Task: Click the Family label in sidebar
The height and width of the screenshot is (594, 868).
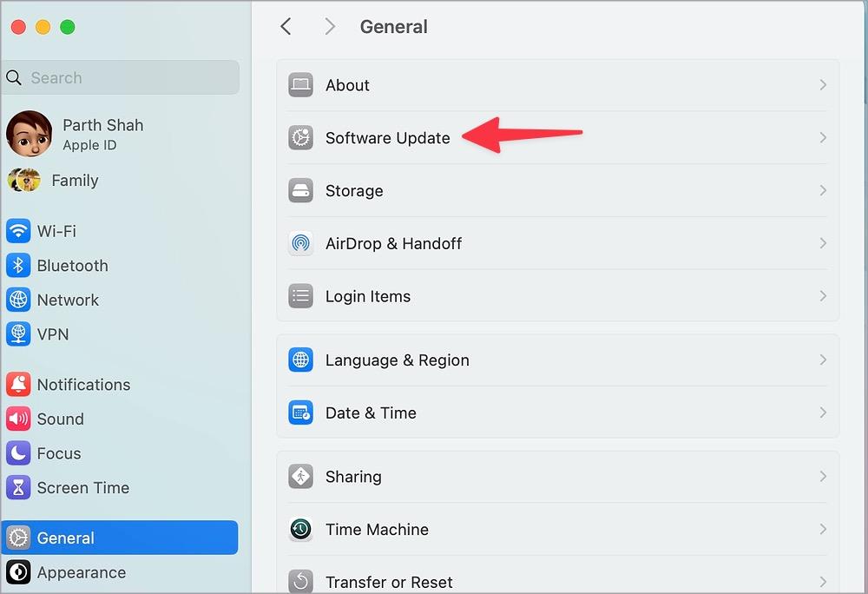Action: pos(75,180)
